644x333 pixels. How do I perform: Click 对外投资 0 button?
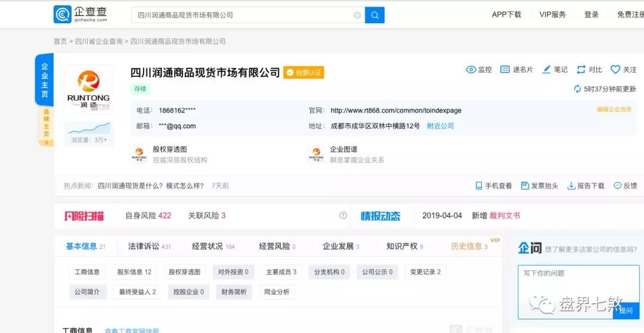233,272
